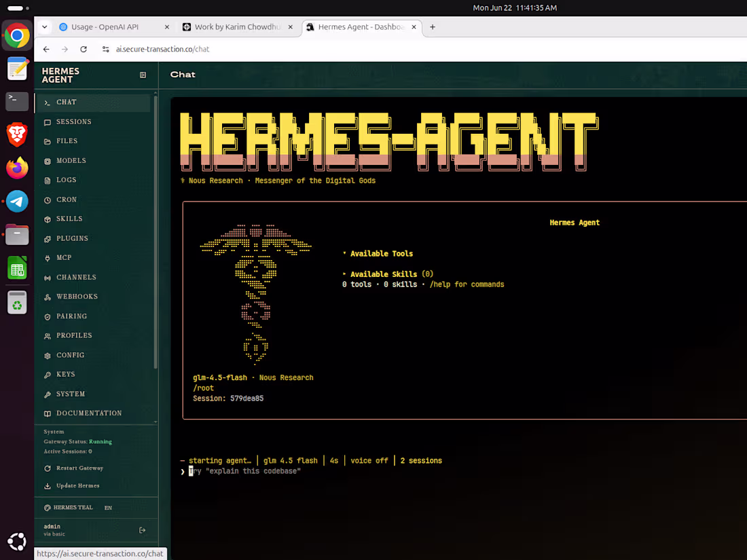The width and height of the screenshot is (747, 560).
Task: Open Terminal from the dock
Action: 17,101
